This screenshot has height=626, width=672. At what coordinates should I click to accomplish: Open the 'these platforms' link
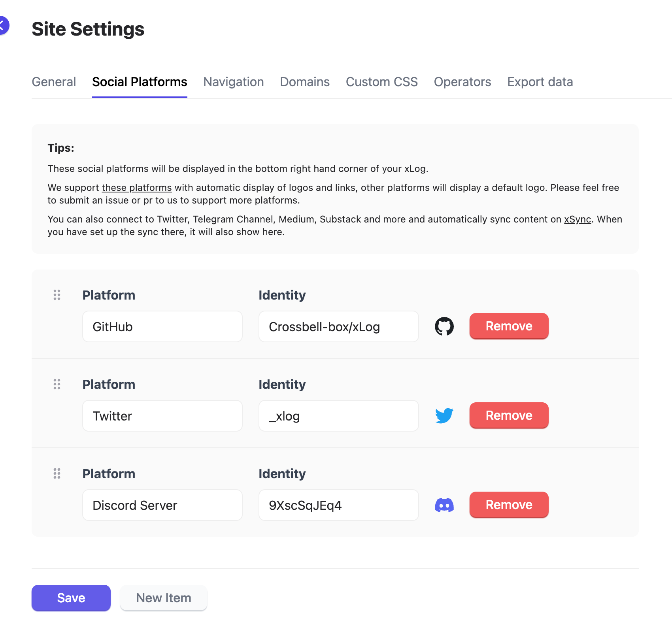pos(137,188)
